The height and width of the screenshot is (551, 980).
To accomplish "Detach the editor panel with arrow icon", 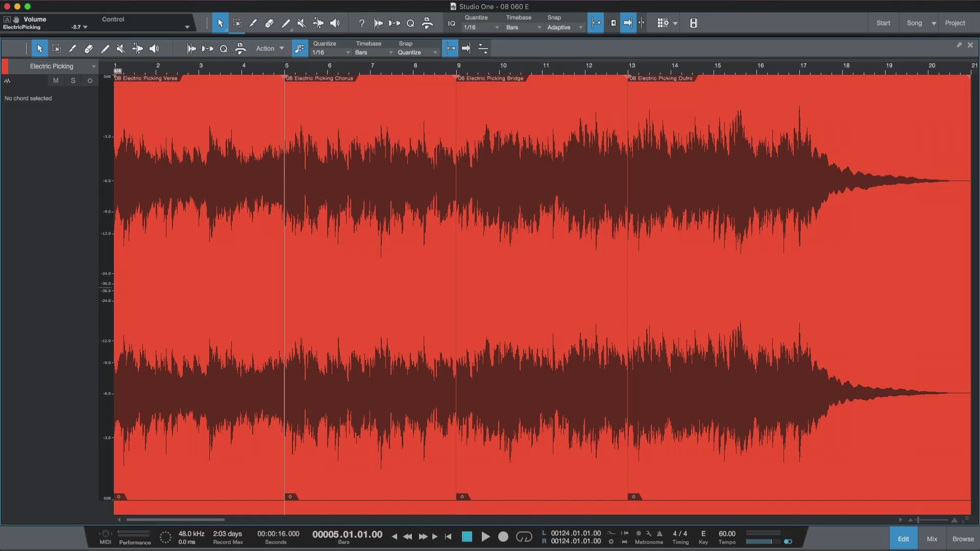I will (x=959, y=45).
